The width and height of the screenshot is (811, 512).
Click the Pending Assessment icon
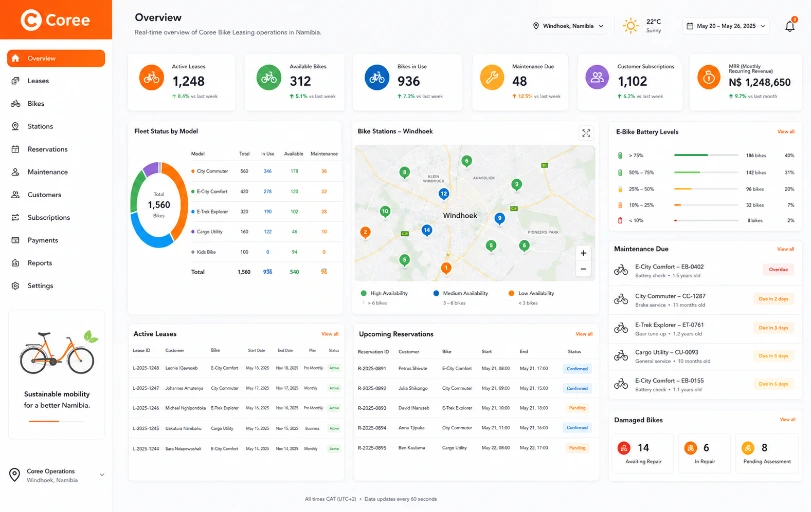point(747,448)
